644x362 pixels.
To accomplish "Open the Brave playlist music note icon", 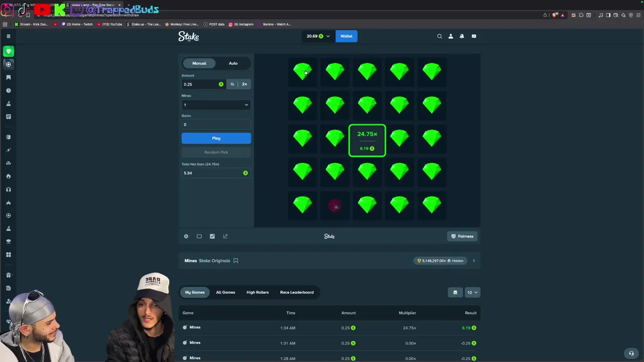I will click(x=602, y=15).
